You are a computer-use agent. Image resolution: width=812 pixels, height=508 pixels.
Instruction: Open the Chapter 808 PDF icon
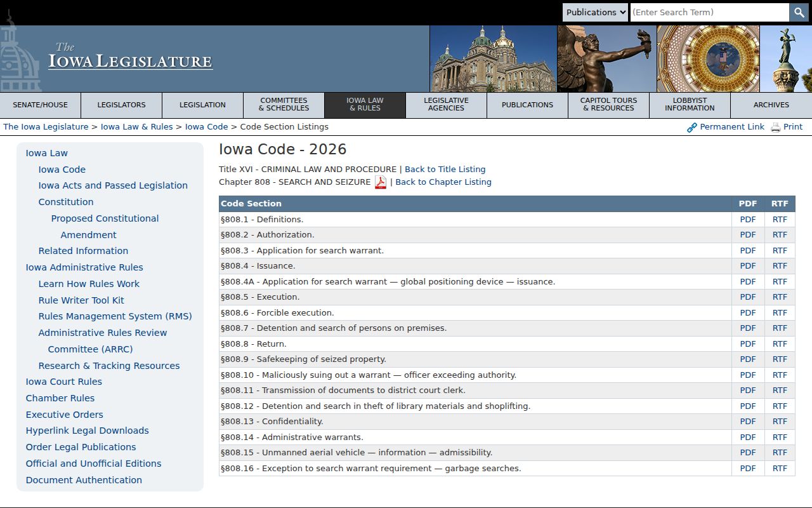[380, 182]
